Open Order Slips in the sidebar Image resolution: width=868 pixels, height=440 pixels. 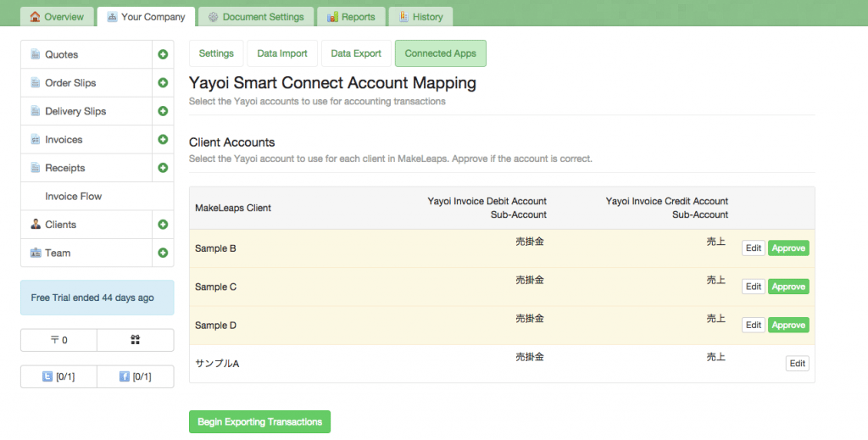pos(86,82)
